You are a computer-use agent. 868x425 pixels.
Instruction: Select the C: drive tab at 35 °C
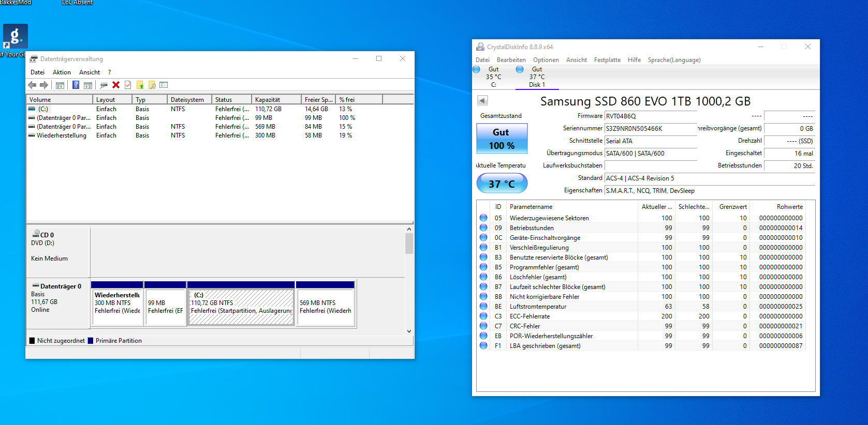[493, 77]
